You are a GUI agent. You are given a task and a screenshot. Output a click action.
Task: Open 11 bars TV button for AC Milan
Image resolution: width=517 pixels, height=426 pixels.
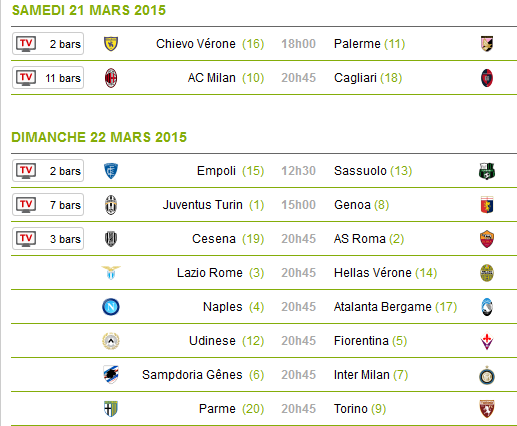[x=48, y=78]
